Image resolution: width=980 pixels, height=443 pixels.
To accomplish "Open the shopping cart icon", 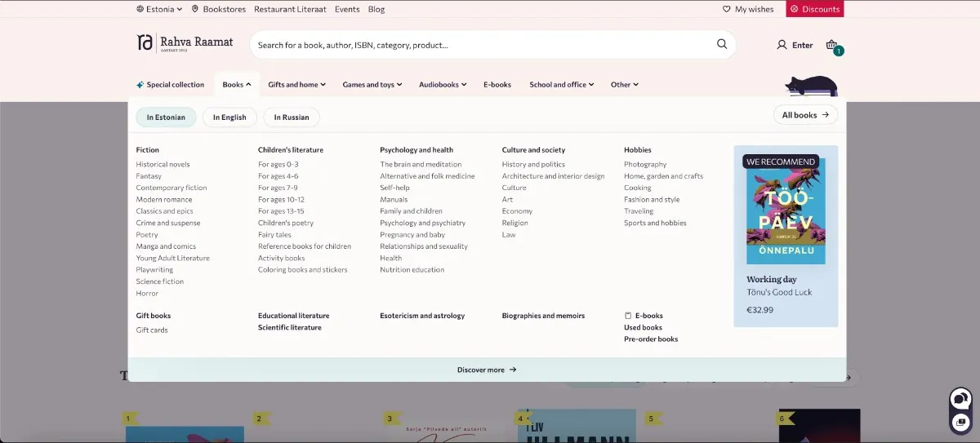I will (831, 45).
